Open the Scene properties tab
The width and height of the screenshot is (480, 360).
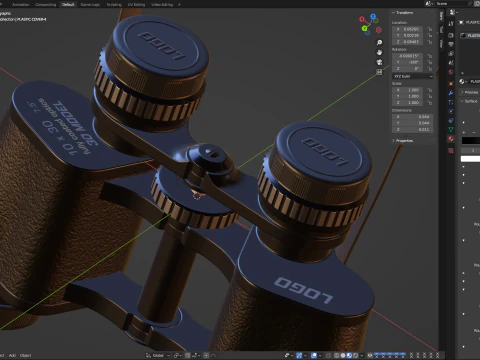pyautogui.click(x=451, y=63)
